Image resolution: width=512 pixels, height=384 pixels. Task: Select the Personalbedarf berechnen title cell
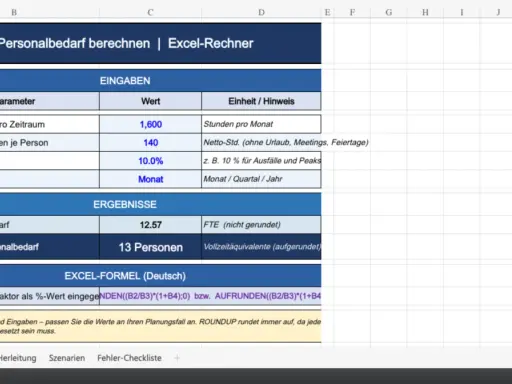click(x=160, y=43)
